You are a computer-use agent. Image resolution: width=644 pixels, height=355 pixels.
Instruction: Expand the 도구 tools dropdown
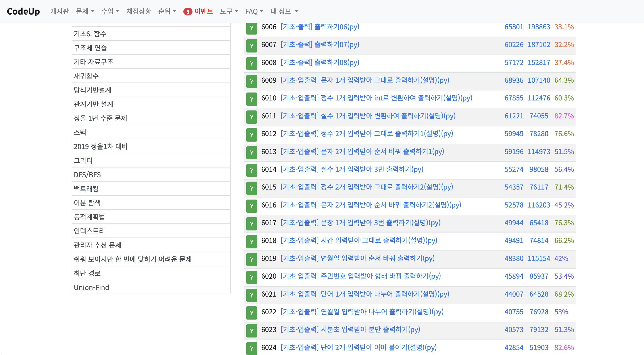coord(229,11)
